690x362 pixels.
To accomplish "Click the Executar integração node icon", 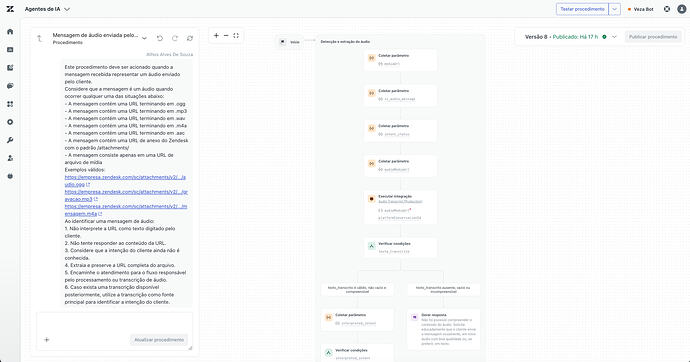I will click(371, 199).
